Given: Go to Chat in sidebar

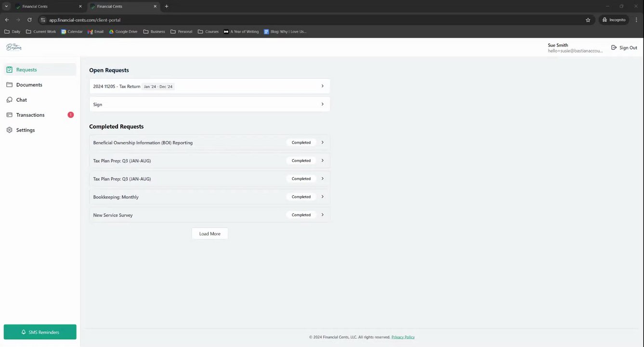Looking at the screenshot, I should click(40, 100).
